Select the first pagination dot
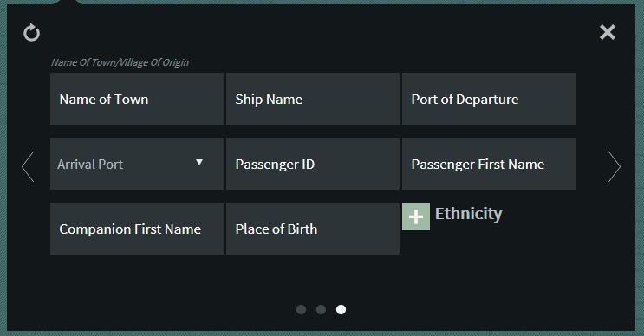Image resolution: width=644 pixels, height=336 pixels. [x=301, y=310]
